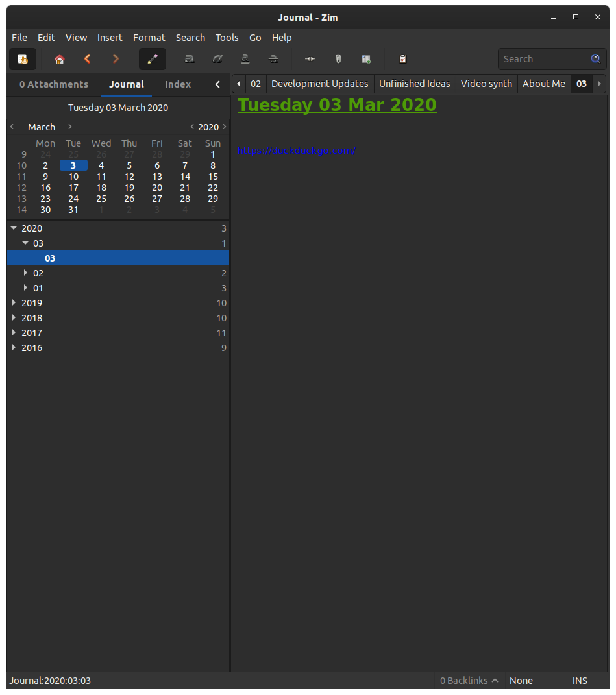The width and height of the screenshot is (616, 695).
Task: Apply strong (bold) formatting
Action: (x=190, y=59)
